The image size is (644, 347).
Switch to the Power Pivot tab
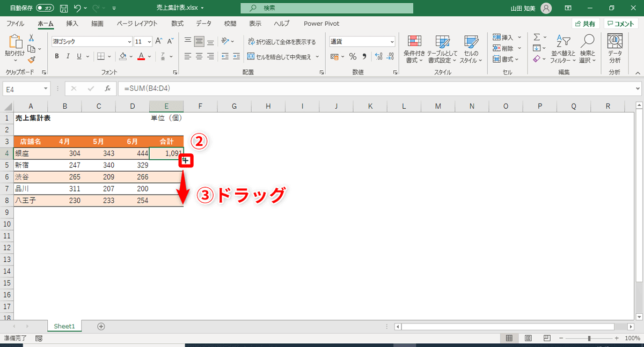coord(320,24)
